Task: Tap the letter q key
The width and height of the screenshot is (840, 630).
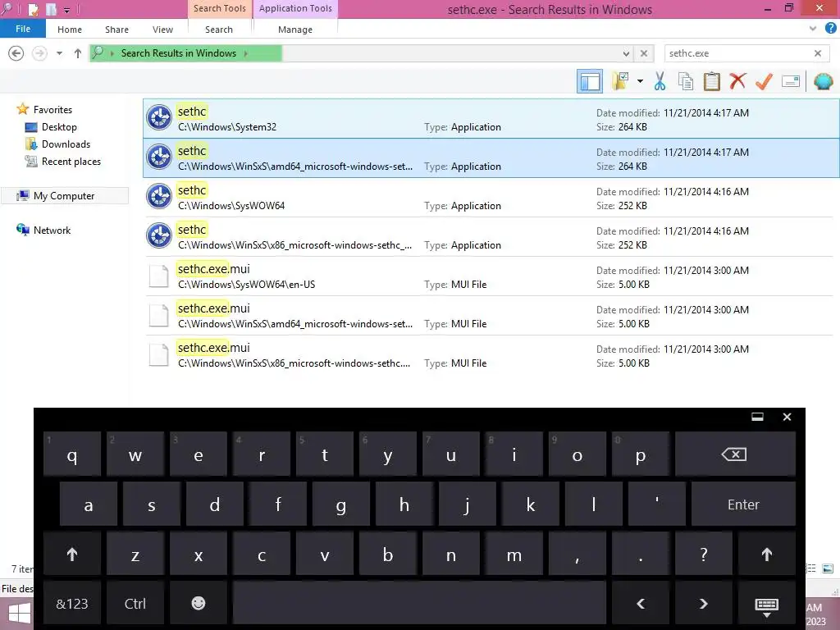Action: click(72, 454)
